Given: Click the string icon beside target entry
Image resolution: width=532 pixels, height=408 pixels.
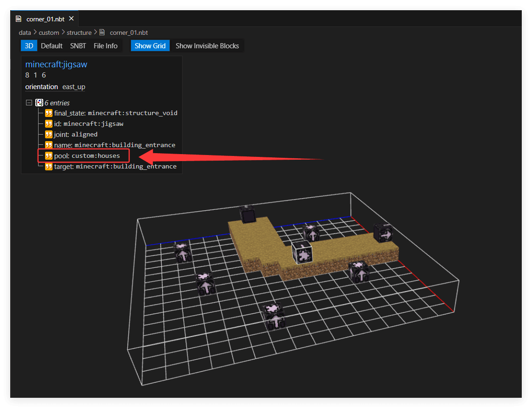Looking at the screenshot, I should [x=49, y=166].
